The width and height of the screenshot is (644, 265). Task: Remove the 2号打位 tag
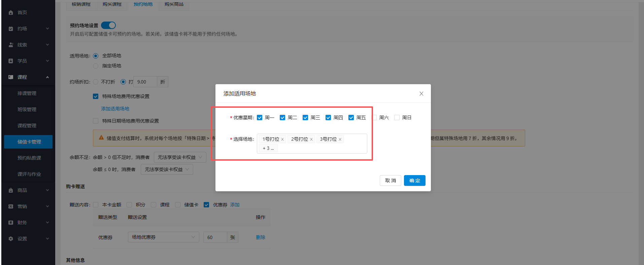(x=311, y=139)
